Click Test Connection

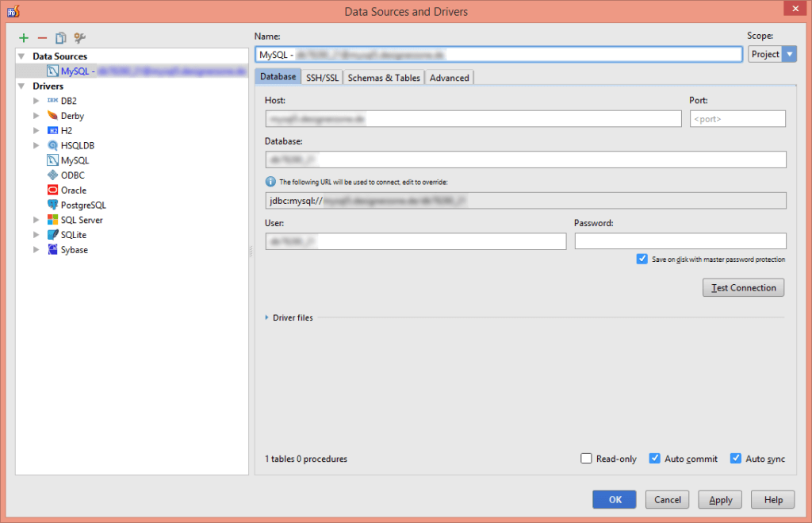[x=743, y=287]
